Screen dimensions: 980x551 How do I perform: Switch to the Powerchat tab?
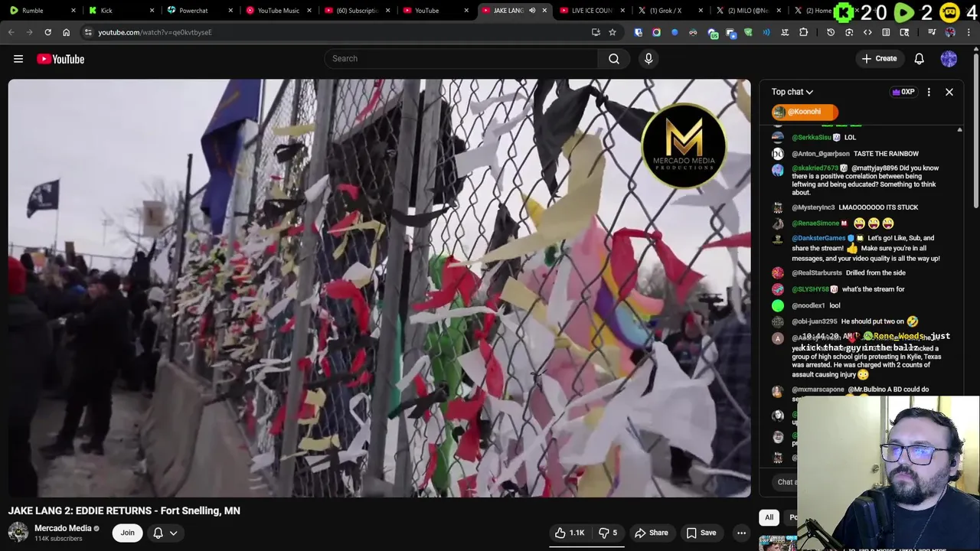pos(198,11)
